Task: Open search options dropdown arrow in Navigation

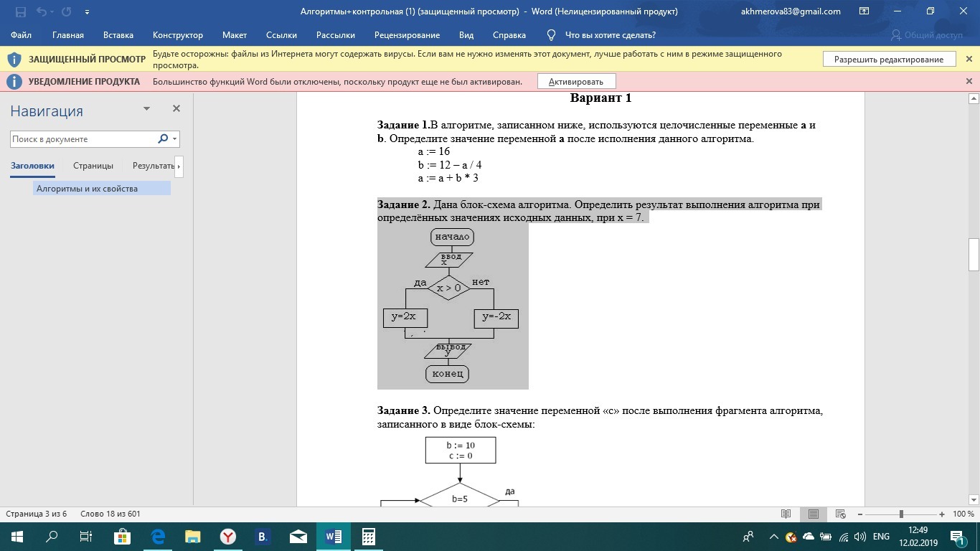Action: pos(175,139)
